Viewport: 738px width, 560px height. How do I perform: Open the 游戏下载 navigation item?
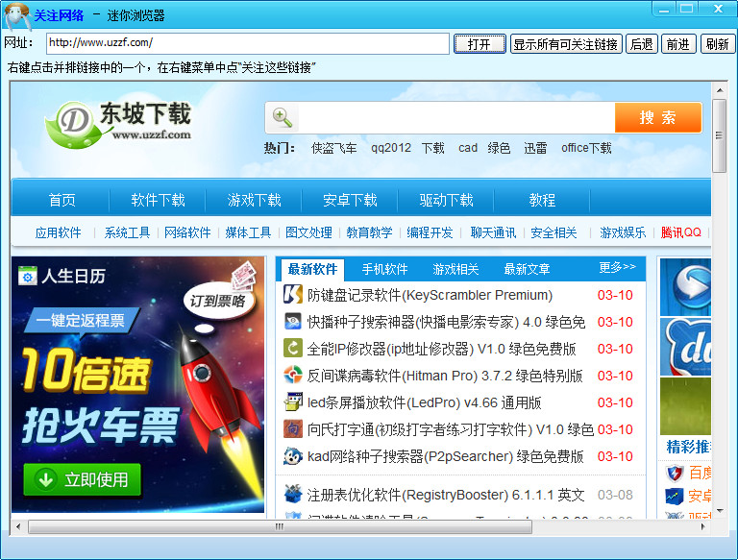[254, 200]
